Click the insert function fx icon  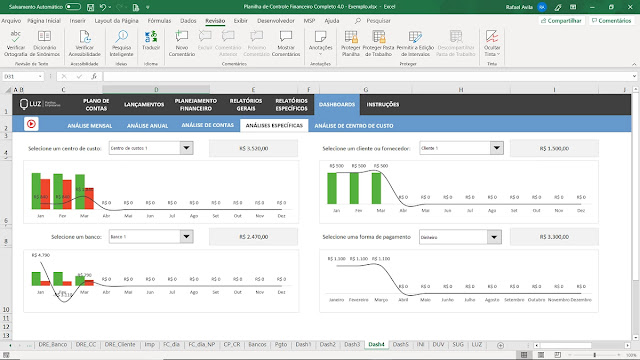click(94, 76)
